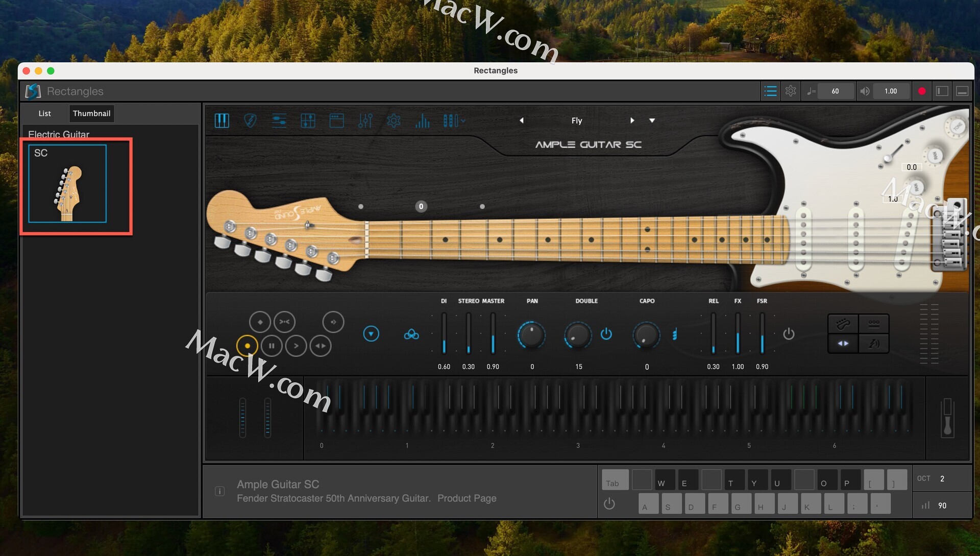Image resolution: width=980 pixels, height=556 pixels.
Task: Click the L key on virtual keyboard
Action: (834, 504)
